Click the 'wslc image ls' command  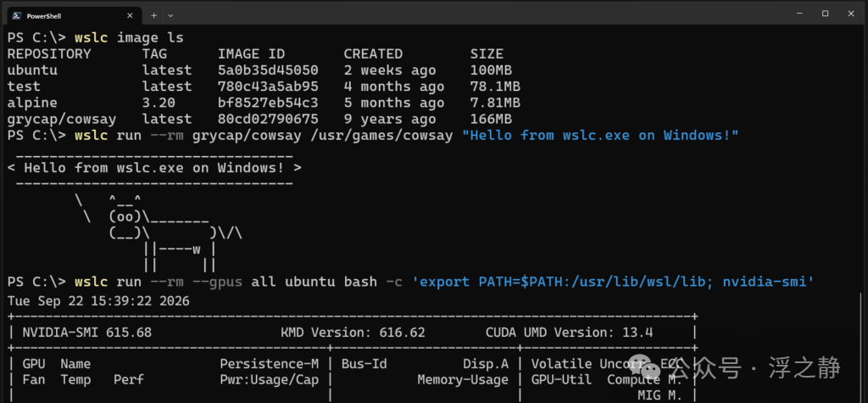coord(129,38)
